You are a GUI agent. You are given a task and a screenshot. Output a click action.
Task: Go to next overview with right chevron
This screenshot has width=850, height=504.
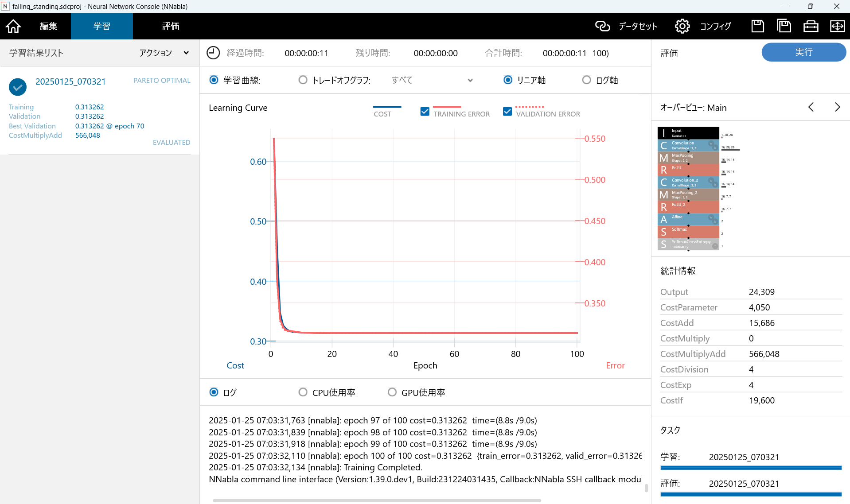point(837,107)
